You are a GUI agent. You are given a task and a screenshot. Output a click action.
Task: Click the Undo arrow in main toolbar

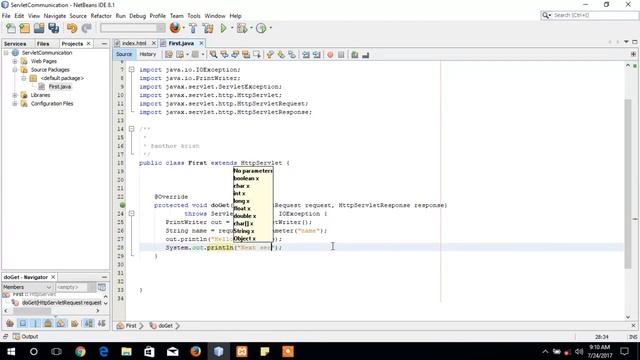(x=72, y=28)
